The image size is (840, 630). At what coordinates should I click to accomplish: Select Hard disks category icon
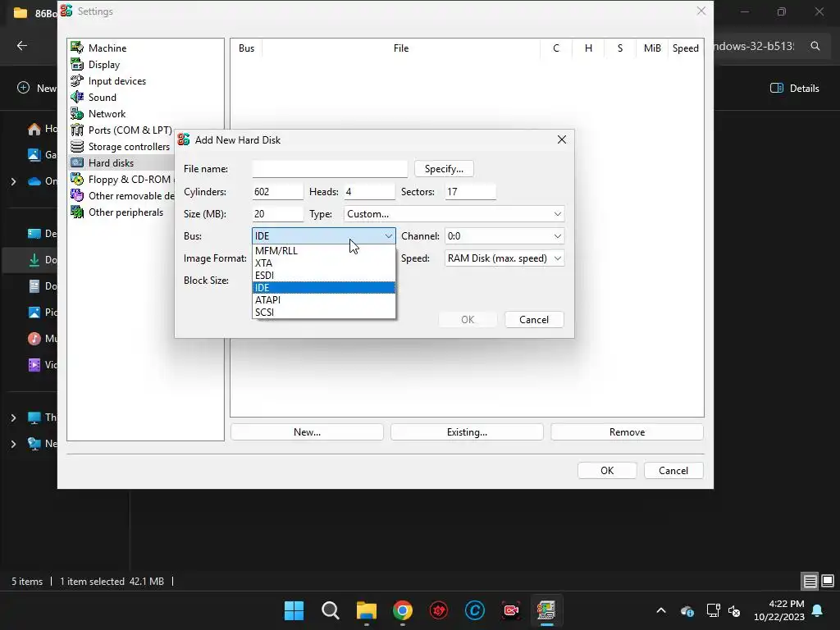tap(77, 163)
